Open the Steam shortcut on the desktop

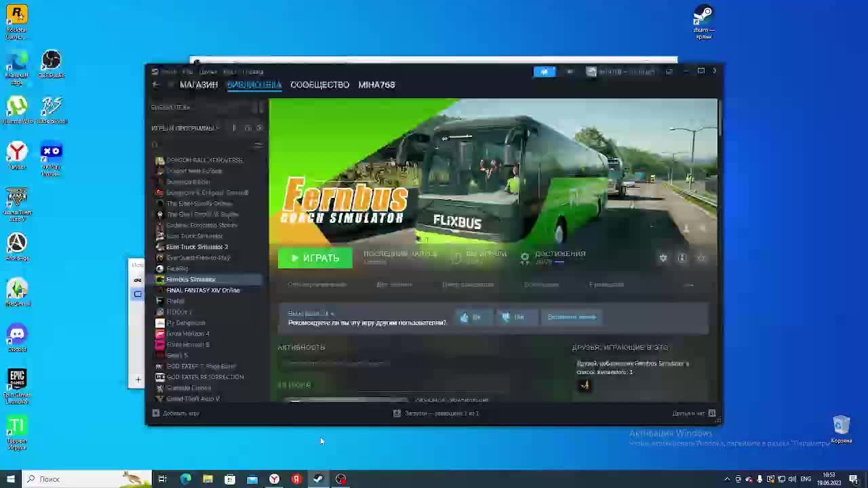pos(704,22)
